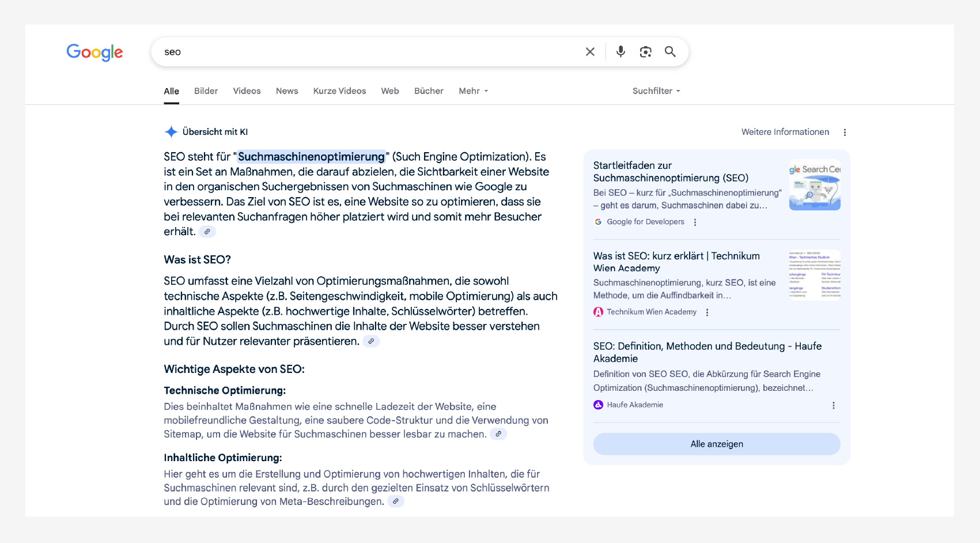Click the search input field containing 'seo'

[369, 52]
